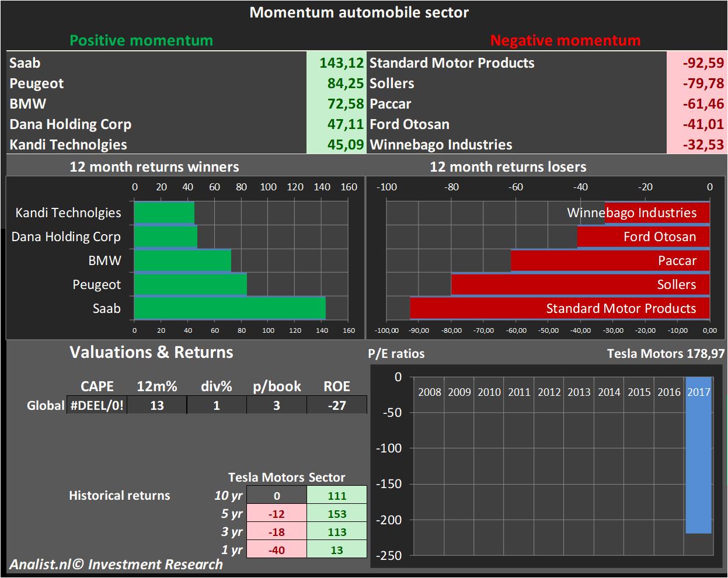
Task: Click Dana Holding Corp green chart bar
Action: [166, 236]
